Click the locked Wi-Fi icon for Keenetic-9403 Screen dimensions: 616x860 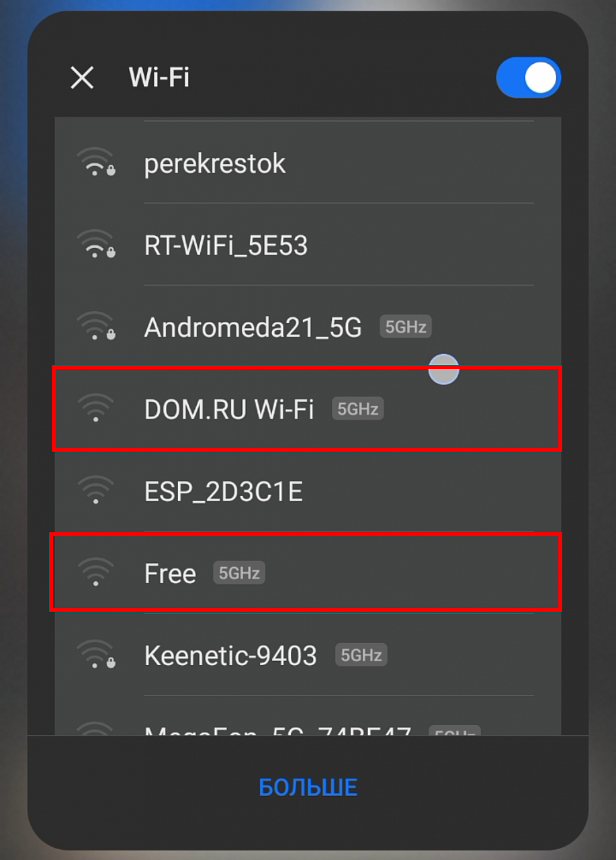point(96,655)
